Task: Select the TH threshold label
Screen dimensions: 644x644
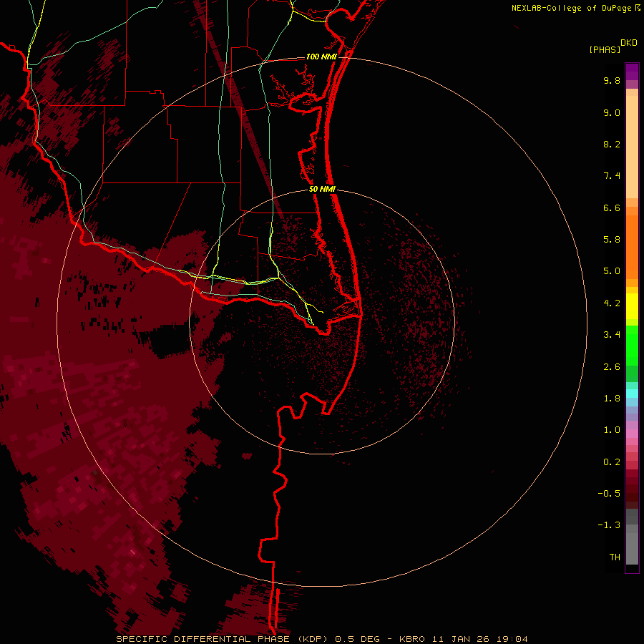Action: pyautogui.click(x=615, y=557)
